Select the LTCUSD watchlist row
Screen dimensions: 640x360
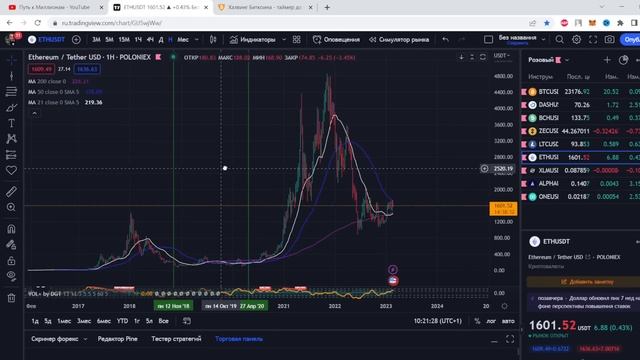(580, 144)
